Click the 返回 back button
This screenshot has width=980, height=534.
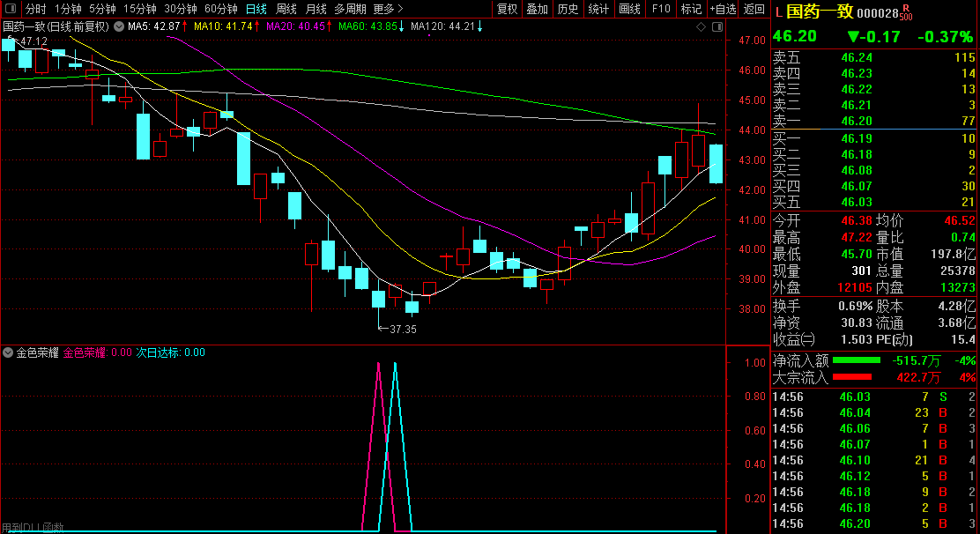[754, 9]
